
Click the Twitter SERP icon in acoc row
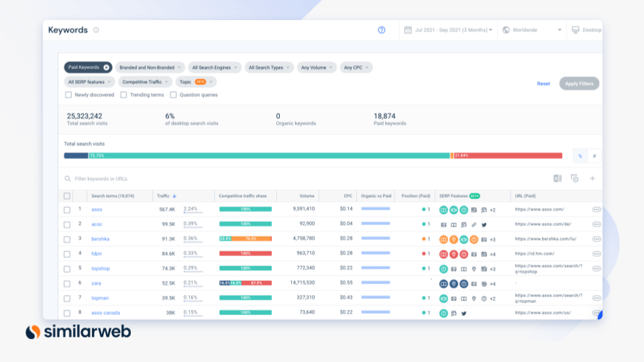pos(484,225)
